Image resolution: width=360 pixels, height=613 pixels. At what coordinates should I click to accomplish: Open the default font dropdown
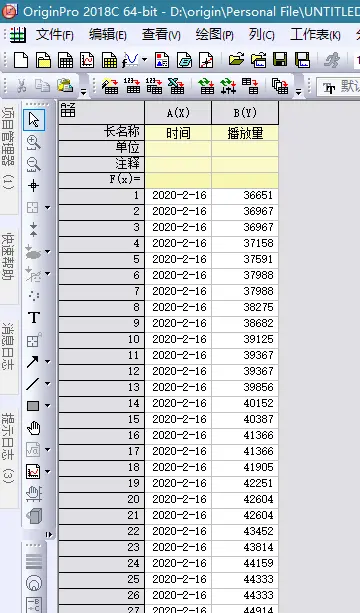[339, 87]
